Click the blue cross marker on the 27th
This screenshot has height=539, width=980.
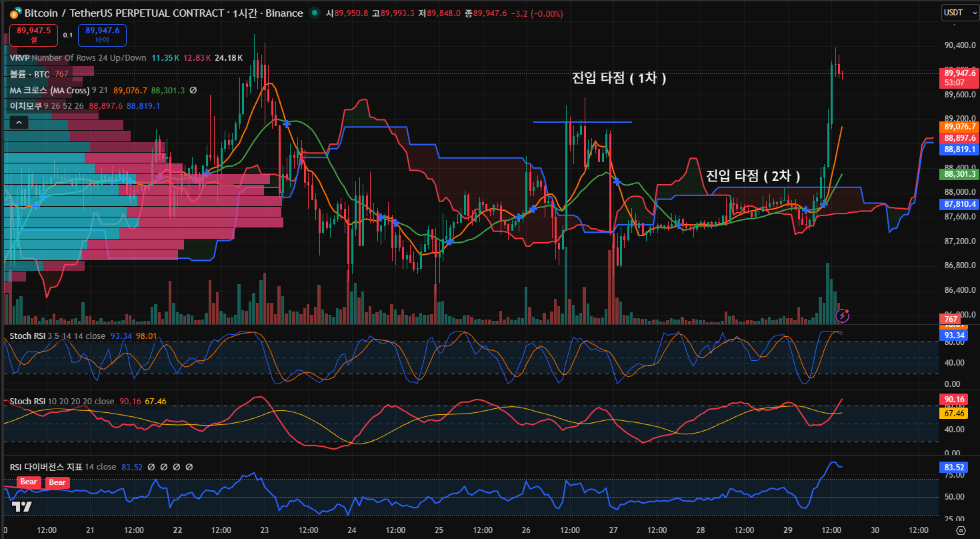pyautogui.click(x=617, y=181)
